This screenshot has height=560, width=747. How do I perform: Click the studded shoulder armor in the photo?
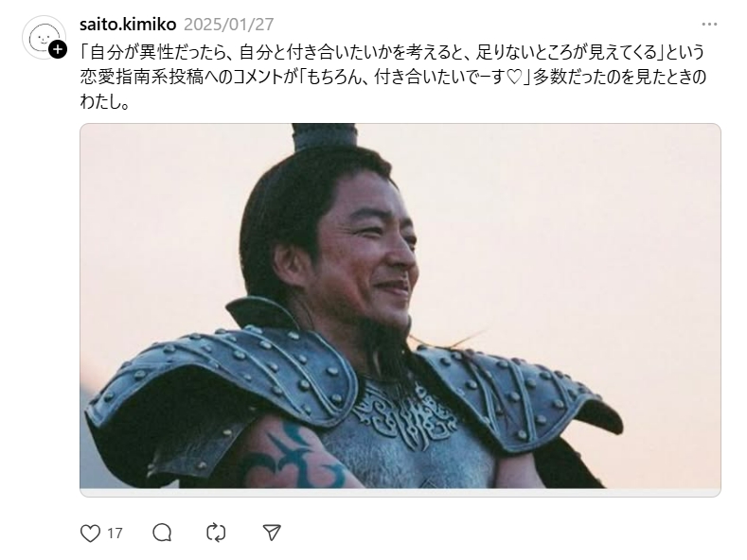(x=223, y=376)
